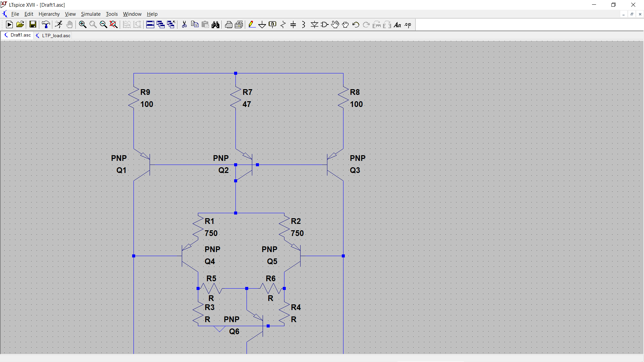Place a ground symbol
The height and width of the screenshot is (362, 644).
(x=262, y=24)
